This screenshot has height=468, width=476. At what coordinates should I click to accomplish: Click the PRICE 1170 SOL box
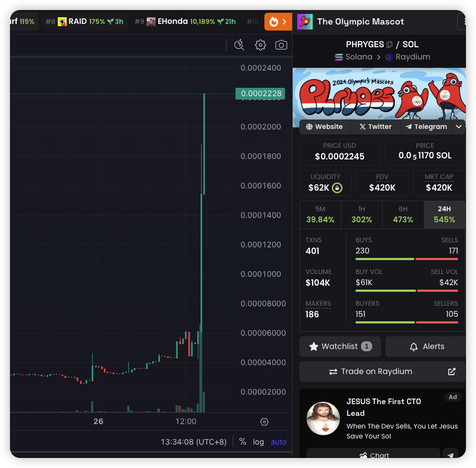(425, 152)
